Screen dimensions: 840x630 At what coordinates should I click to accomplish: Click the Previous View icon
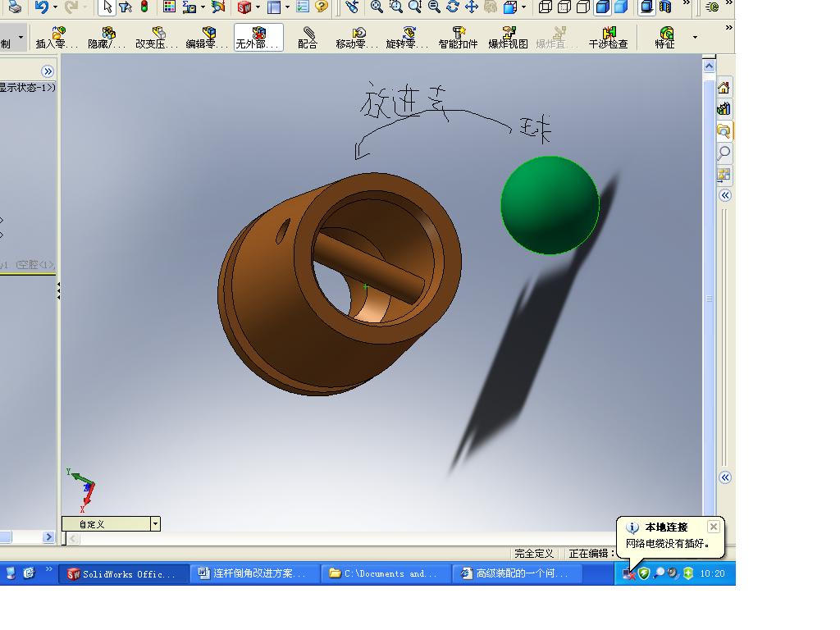[x=352, y=7]
